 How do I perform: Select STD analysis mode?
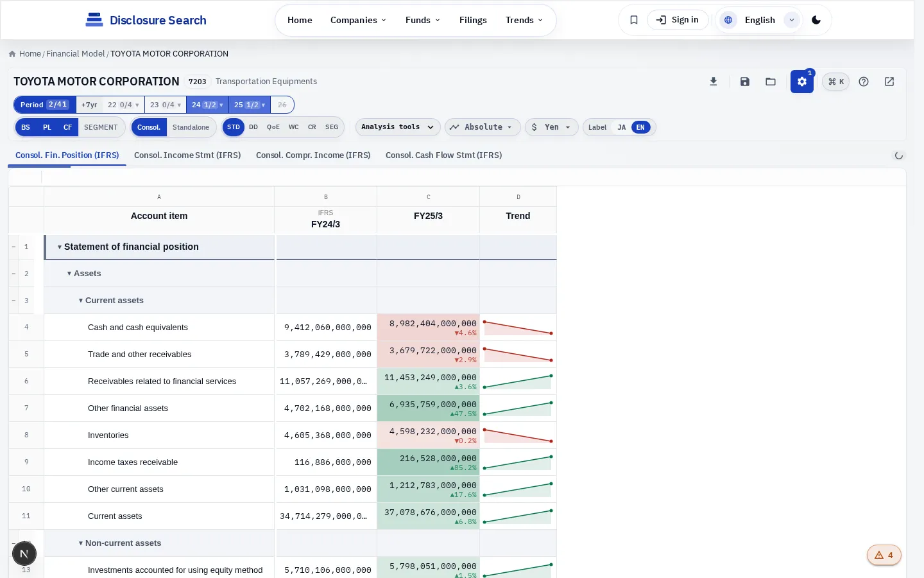[234, 127]
